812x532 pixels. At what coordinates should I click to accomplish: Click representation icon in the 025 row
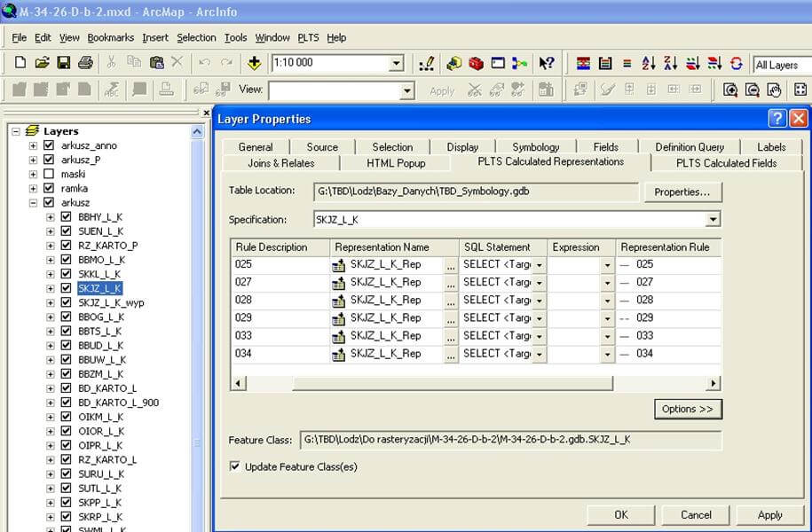coord(338,265)
